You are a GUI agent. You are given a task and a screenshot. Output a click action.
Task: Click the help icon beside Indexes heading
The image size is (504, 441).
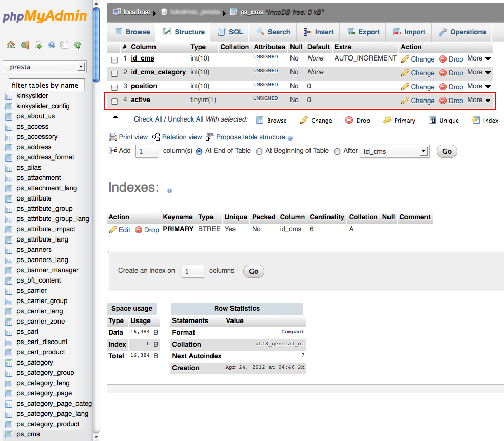[170, 190]
